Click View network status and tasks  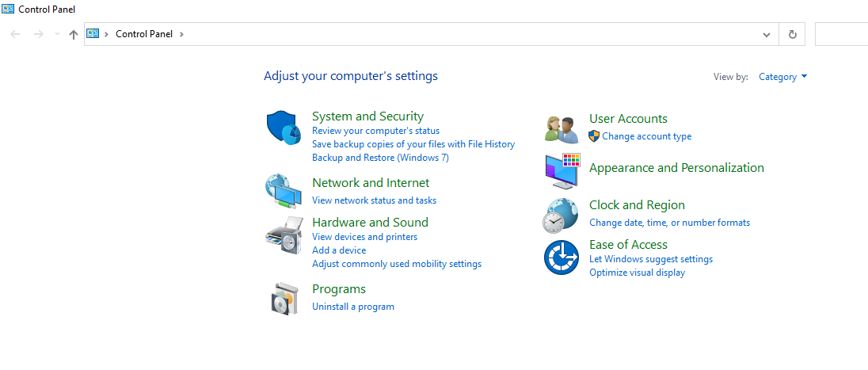click(x=375, y=200)
